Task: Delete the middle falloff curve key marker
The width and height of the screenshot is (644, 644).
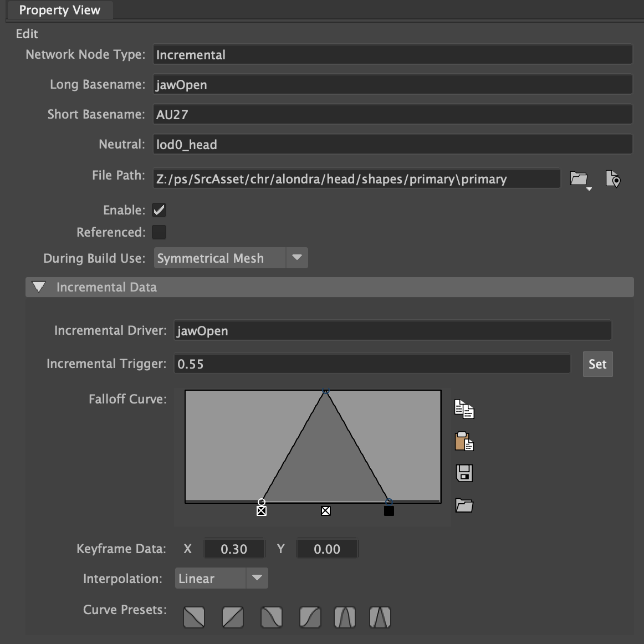Action: (x=326, y=511)
